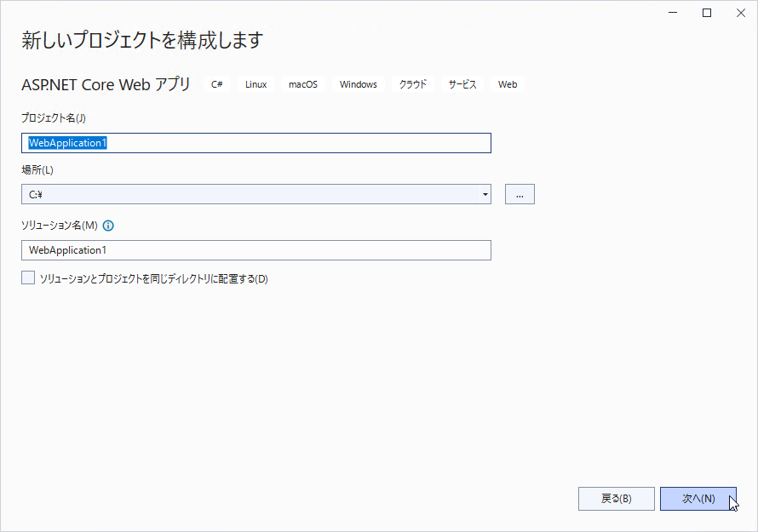The image size is (758, 532).
Task: Click the macOS tag
Action: pos(303,84)
